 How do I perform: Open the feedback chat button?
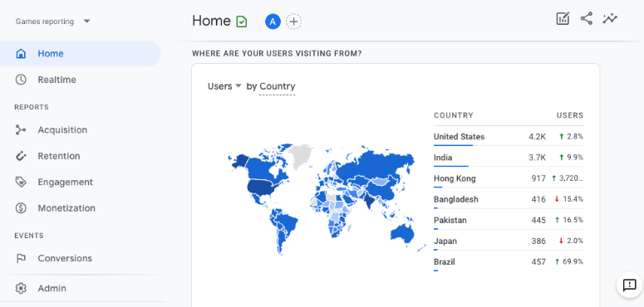click(629, 285)
